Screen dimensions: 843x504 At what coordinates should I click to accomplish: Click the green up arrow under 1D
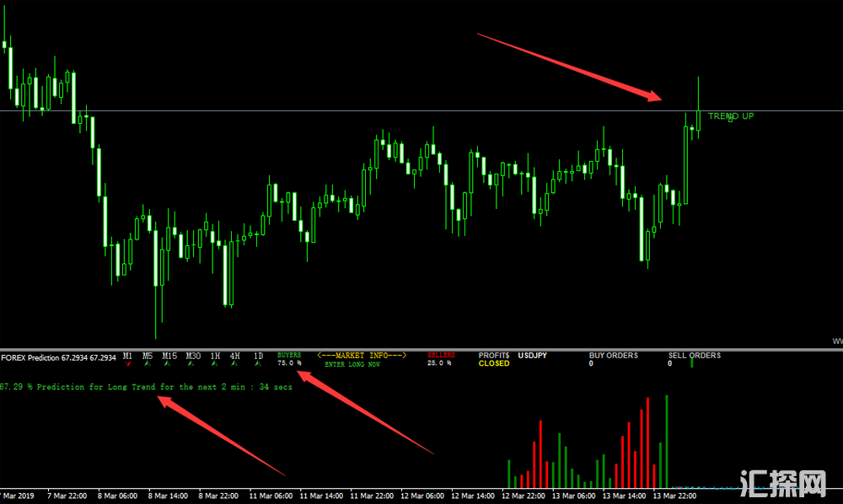[258, 365]
